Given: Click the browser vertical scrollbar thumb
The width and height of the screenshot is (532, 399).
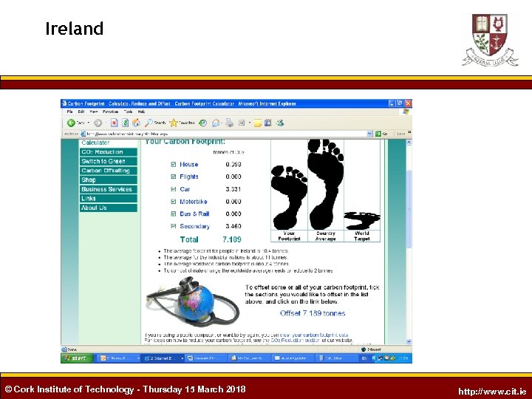Looking at the screenshot, I should click(409, 208).
